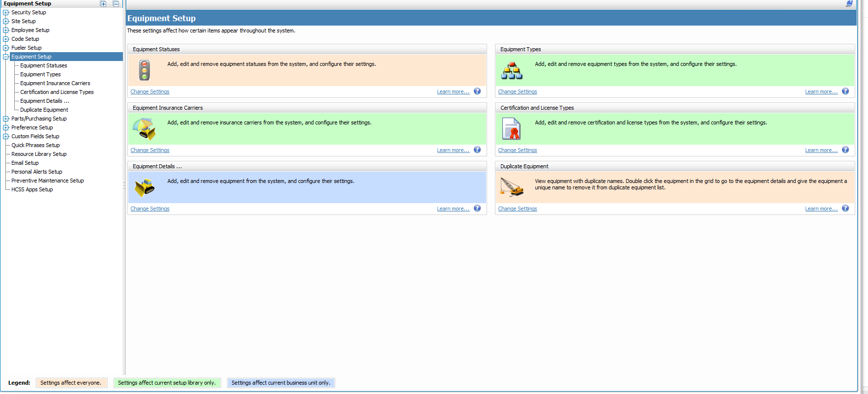Open HCSS Apps Setup in sidebar

click(x=32, y=190)
